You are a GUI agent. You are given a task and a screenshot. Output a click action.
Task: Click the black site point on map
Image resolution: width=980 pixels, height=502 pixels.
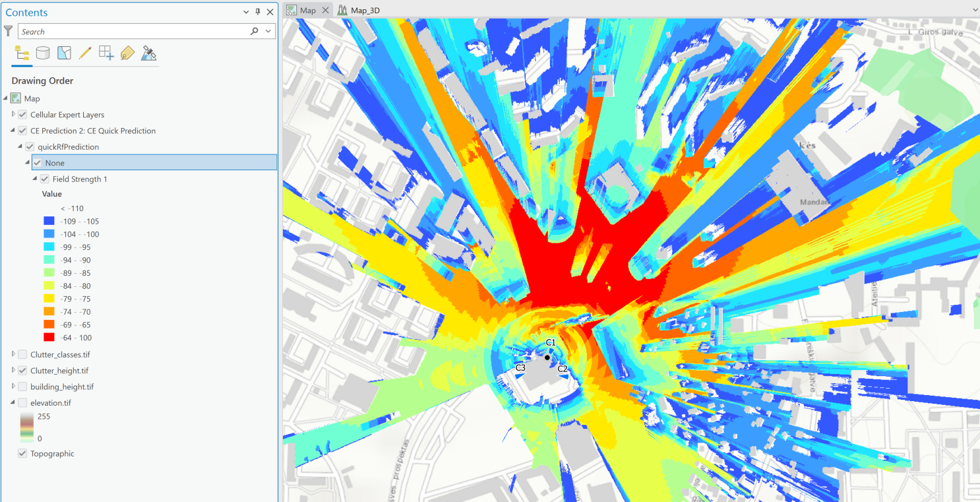pyautogui.click(x=547, y=358)
